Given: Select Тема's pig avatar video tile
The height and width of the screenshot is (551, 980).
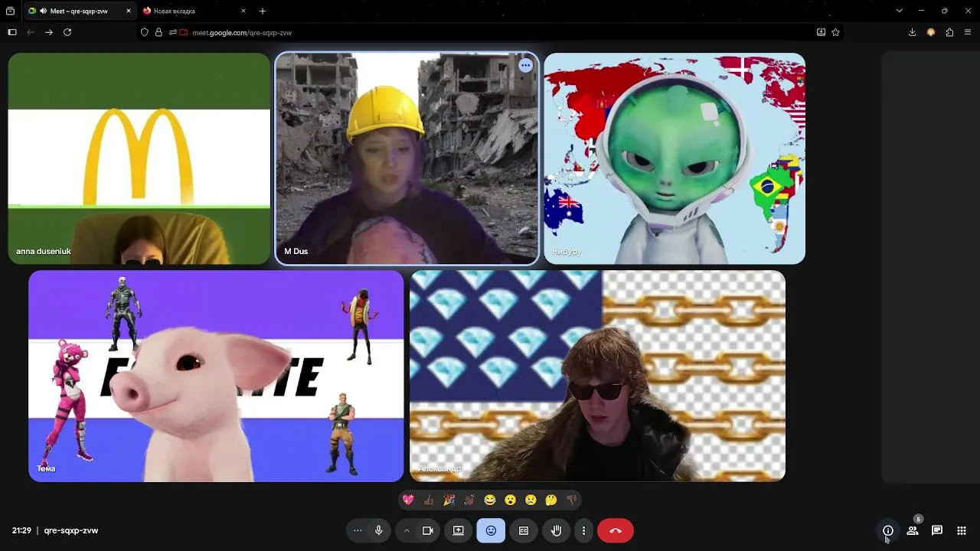Looking at the screenshot, I should coord(216,376).
